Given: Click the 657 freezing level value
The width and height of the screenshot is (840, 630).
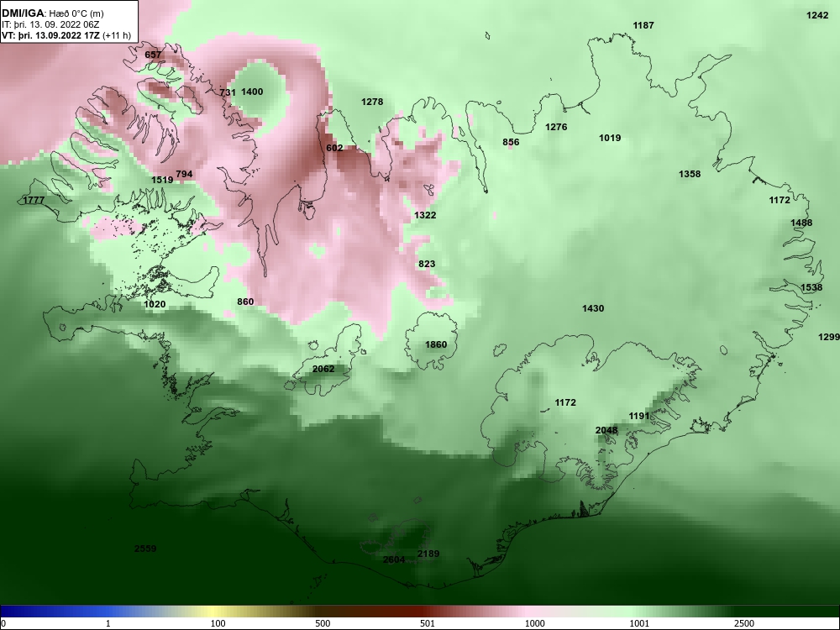Looking at the screenshot, I should click(x=153, y=55).
